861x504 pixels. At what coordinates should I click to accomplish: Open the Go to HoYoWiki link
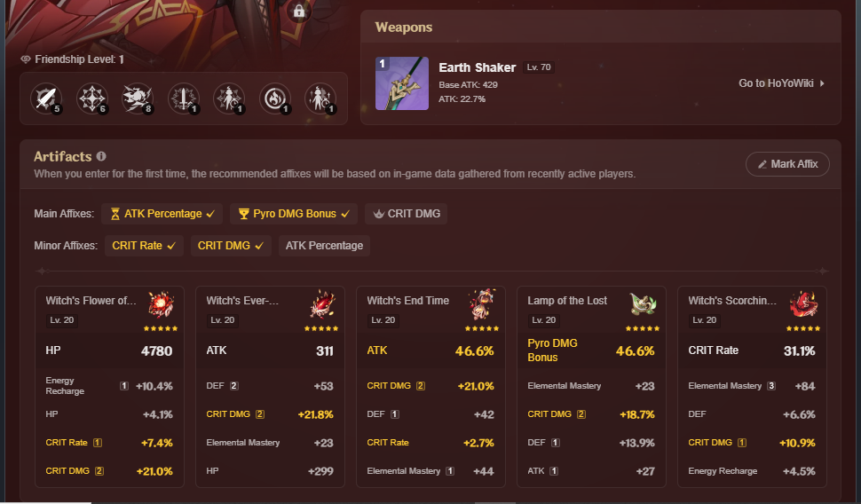776,83
